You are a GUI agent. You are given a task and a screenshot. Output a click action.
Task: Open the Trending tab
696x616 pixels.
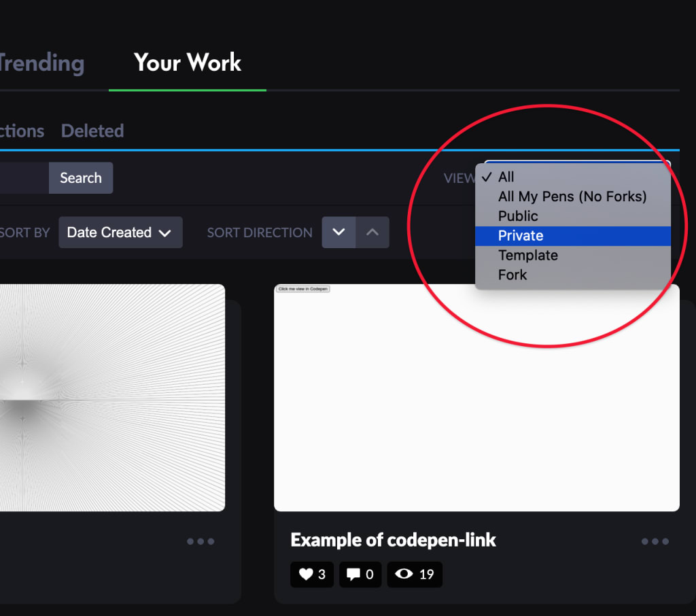pos(41,63)
